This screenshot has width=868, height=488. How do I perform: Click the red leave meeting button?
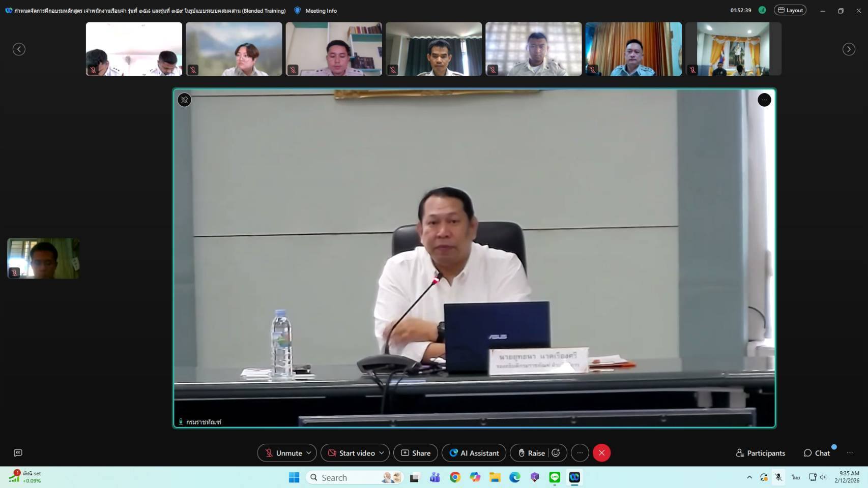(x=601, y=453)
